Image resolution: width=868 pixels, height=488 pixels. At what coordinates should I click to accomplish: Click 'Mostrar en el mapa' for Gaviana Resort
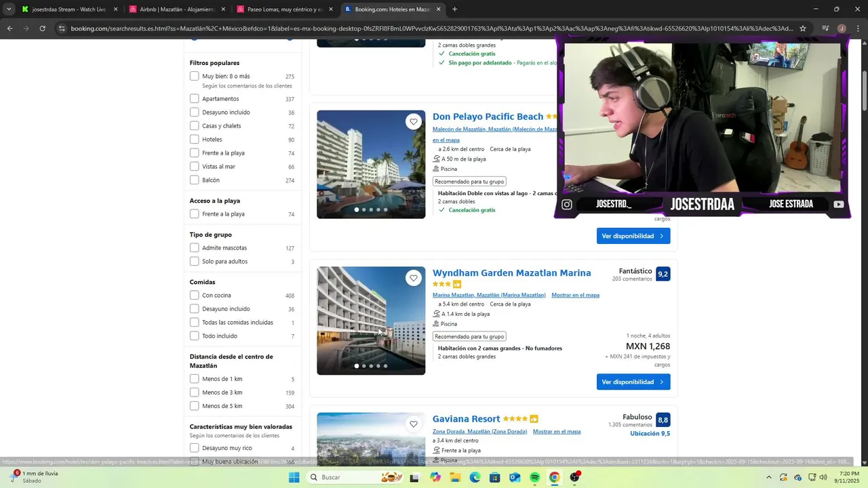[x=557, y=431]
